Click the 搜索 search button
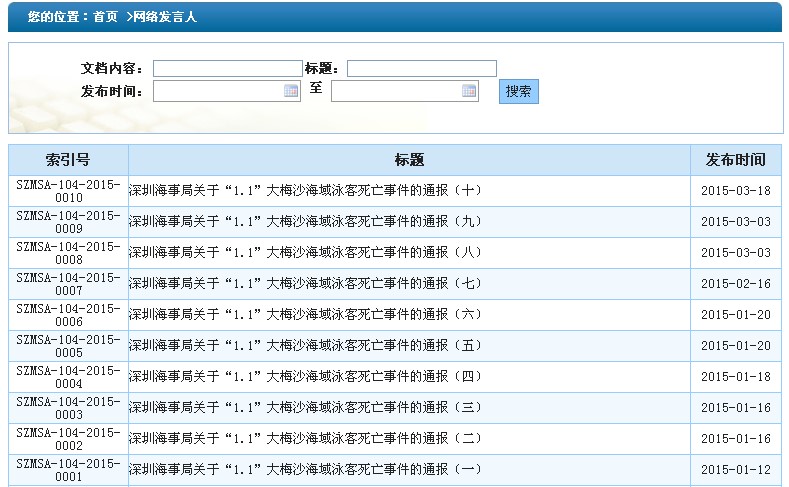 tap(519, 92)
